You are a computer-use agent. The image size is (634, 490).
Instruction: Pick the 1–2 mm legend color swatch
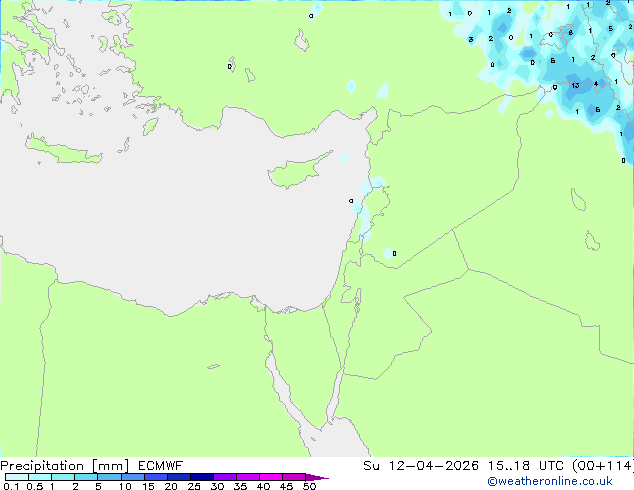(x=63, y=477)
